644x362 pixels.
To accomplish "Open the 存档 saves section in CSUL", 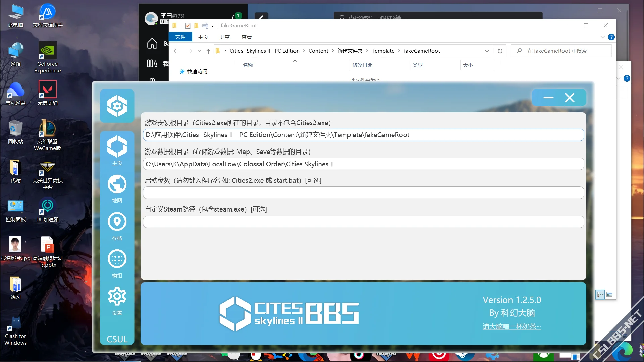I will pyautogui.click(x=117, y=226).
